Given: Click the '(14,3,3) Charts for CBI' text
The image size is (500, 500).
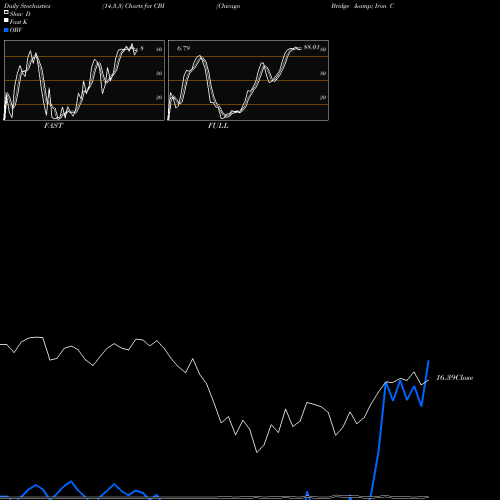Looking at the screenshot, I should pos(133,6).
